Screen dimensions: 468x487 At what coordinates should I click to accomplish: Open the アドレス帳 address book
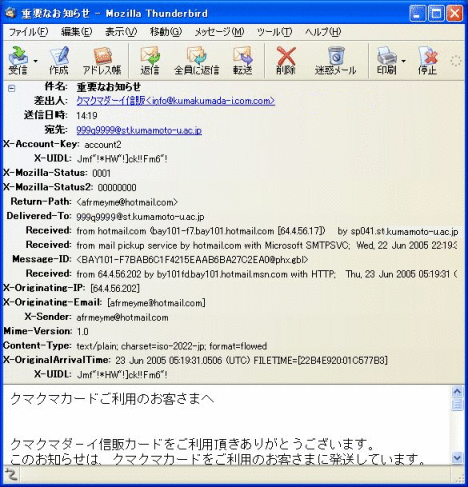(x=102, y=61)
